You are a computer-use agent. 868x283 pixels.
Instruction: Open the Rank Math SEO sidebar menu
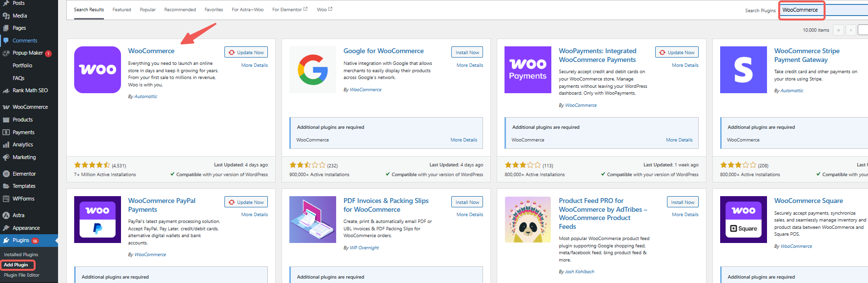click(x=30, y=91)
